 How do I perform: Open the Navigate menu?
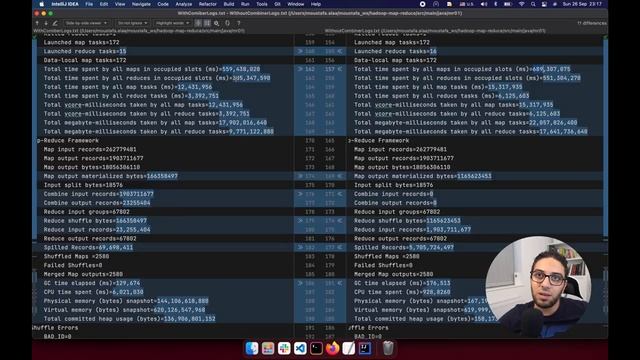click(141, 4)
